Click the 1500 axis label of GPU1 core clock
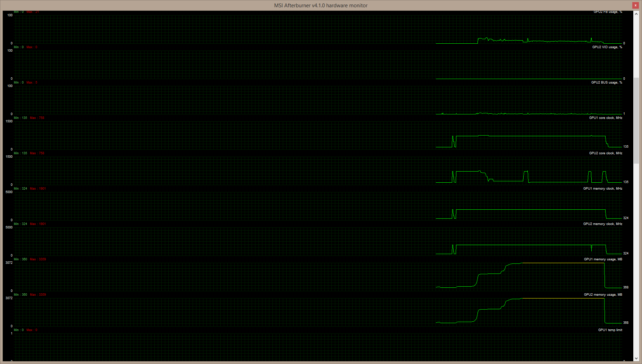Screen dimensions: 642x364 coord(9,121)
